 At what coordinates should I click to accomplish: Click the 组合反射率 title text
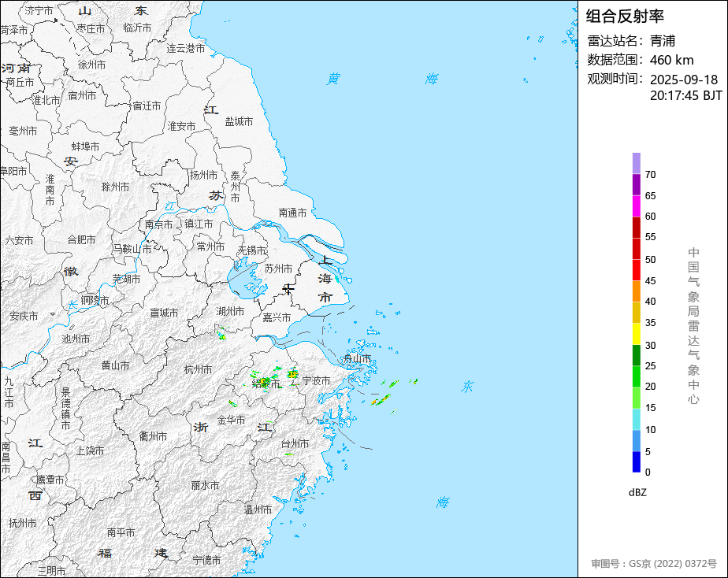[625, 17]
